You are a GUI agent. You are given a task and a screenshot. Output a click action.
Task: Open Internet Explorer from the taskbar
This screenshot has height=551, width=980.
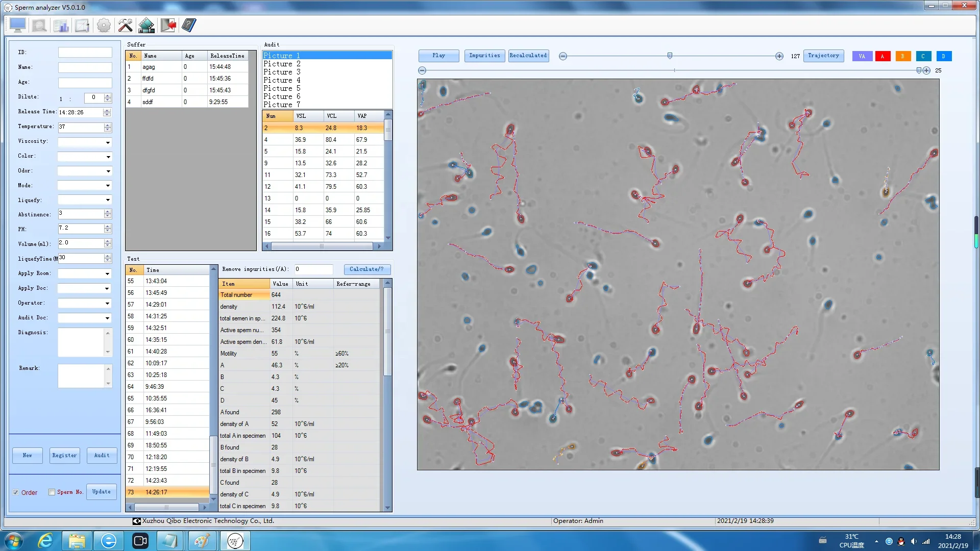click(x=46, y=541)
